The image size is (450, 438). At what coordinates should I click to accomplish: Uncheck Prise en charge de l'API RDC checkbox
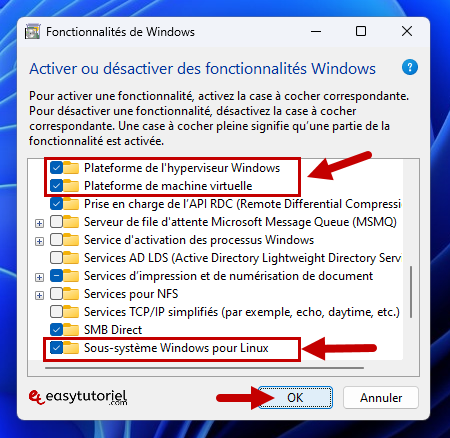56,204
